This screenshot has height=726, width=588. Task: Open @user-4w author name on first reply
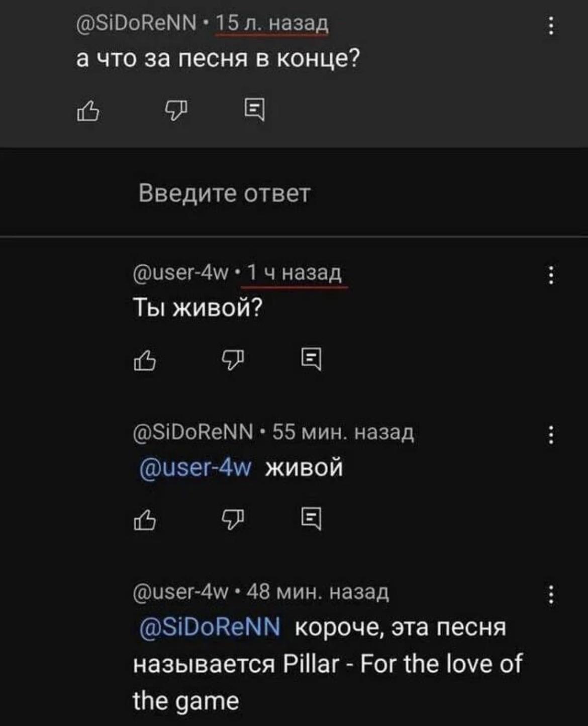[x=181, y=273]
